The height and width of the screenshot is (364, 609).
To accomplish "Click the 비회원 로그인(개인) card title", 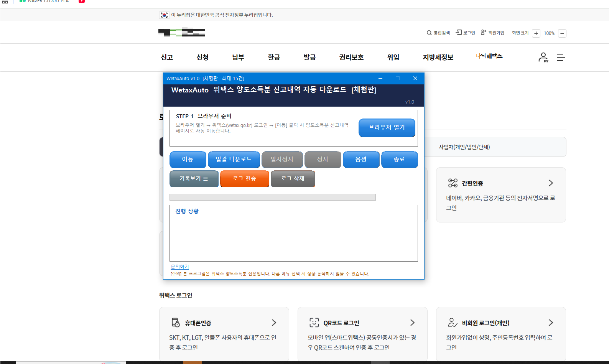I will click(486, 323).
